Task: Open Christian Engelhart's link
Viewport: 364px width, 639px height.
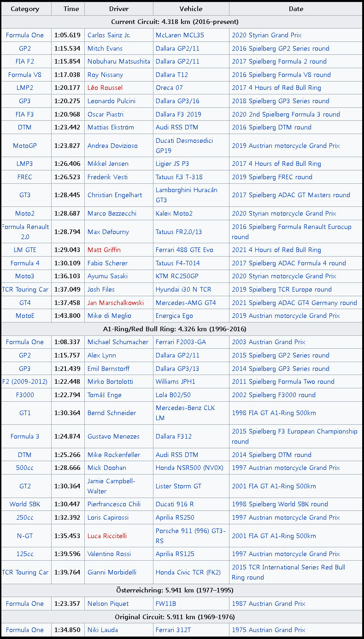Action: pos(115,195)
